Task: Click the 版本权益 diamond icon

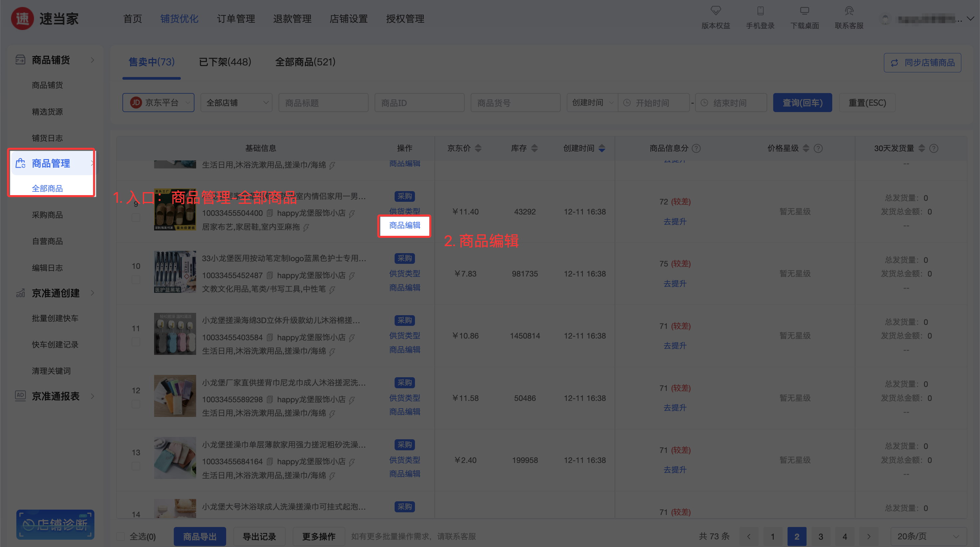Action: pyautogui.click(x=715, y=11)
